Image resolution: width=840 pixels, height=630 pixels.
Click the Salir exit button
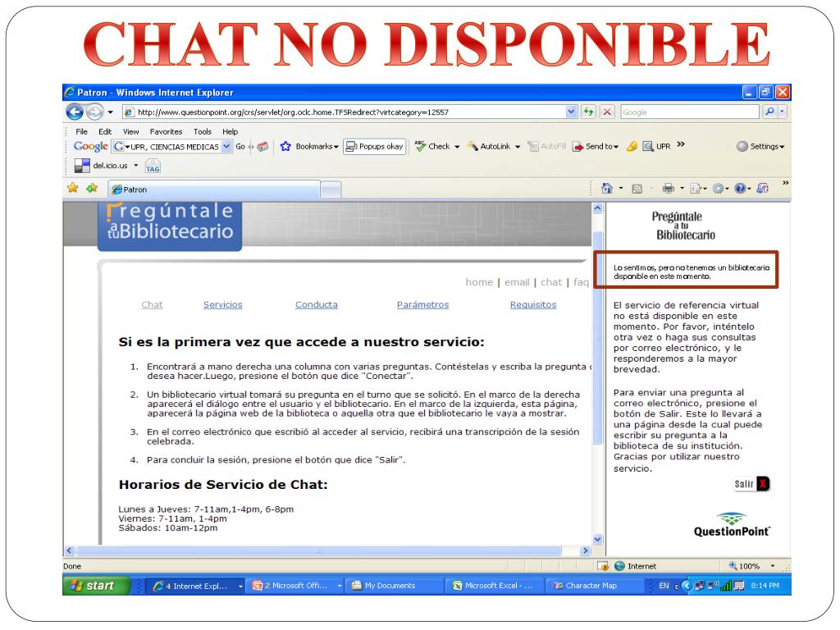(751, 484)
